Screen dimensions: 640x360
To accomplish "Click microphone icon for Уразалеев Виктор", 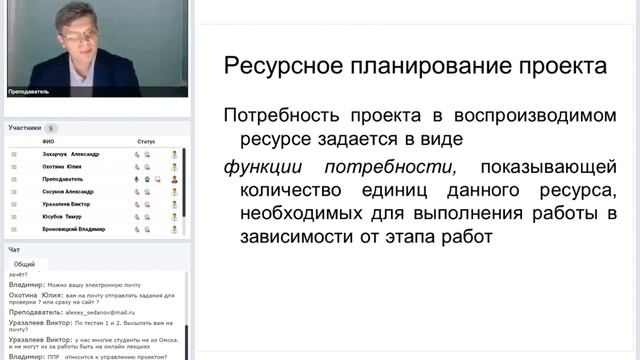I will [x=137, y=204].
